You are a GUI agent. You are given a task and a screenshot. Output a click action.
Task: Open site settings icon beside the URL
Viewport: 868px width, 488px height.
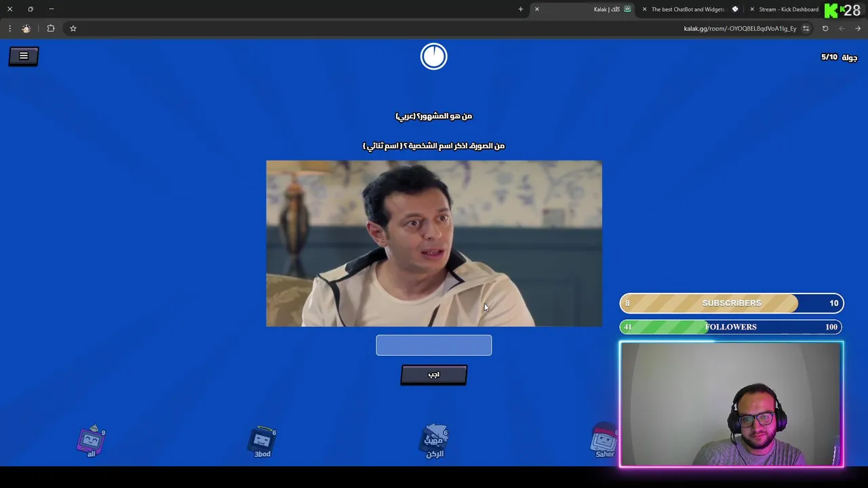click(x=806, y=28)
